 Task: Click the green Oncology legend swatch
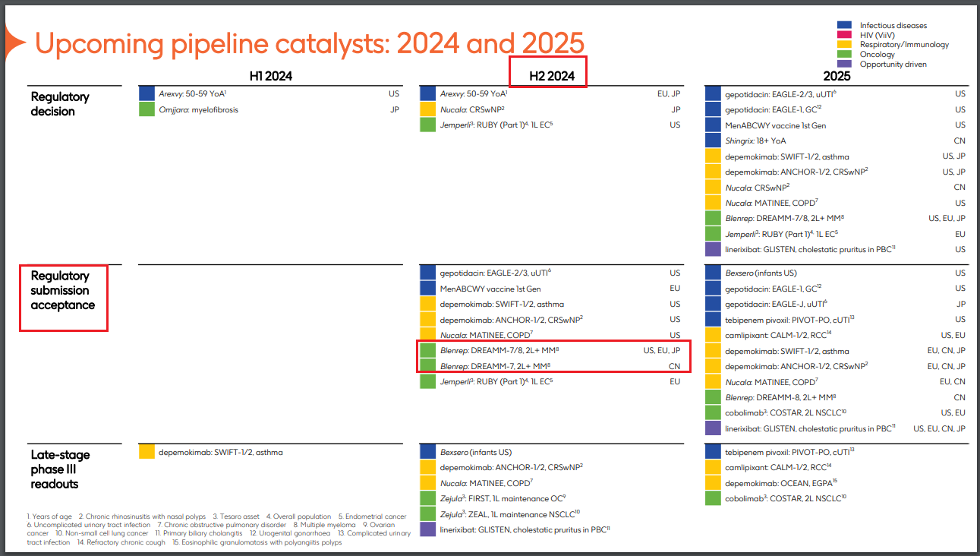click(x=843, y=55)
